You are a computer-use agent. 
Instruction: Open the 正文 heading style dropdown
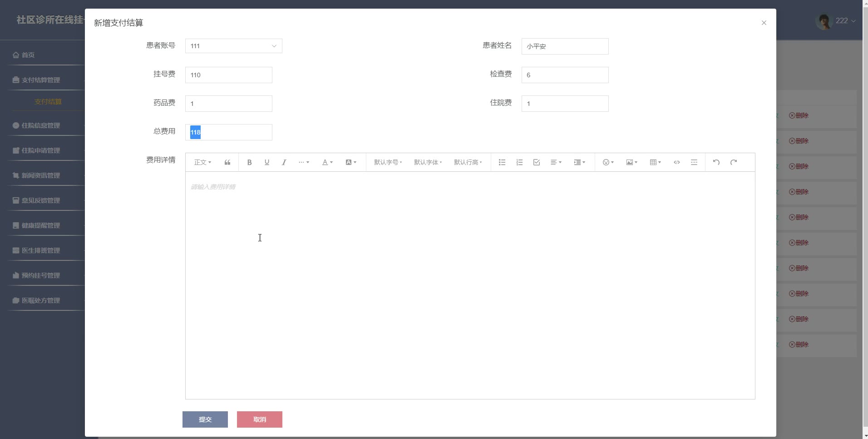202,162
